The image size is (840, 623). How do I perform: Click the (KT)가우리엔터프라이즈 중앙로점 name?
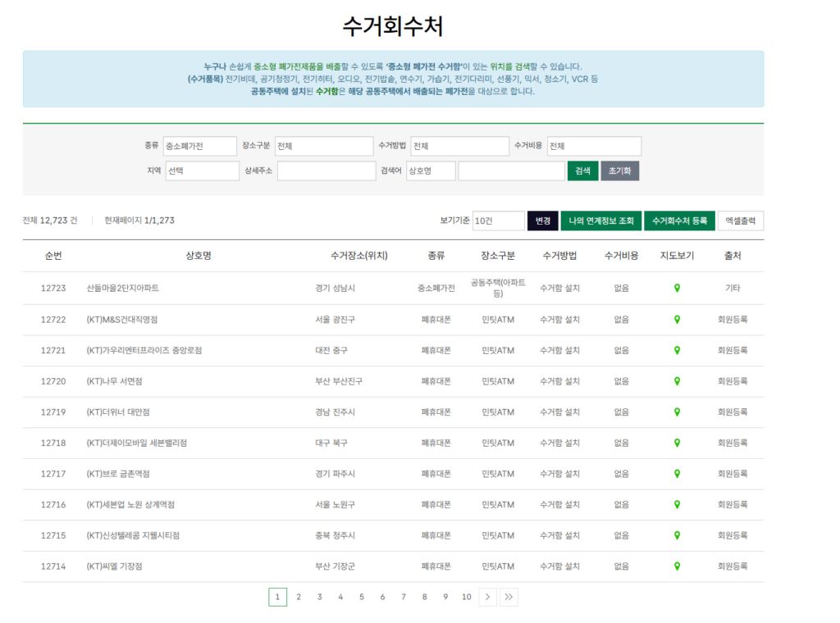(x=144, y=350)
